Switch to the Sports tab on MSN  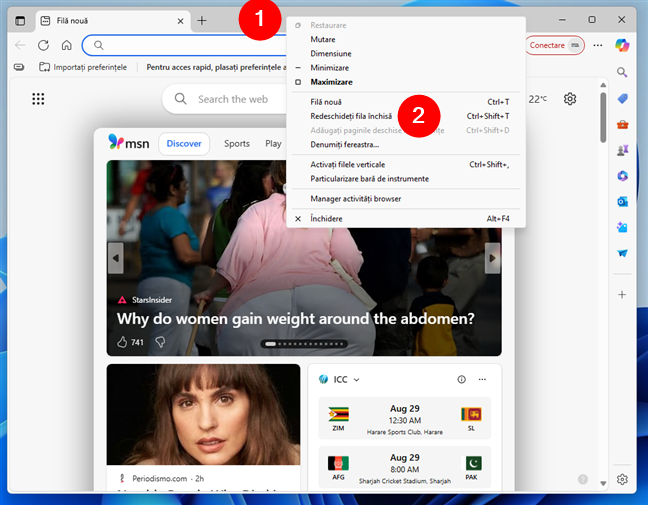[237, 143]
